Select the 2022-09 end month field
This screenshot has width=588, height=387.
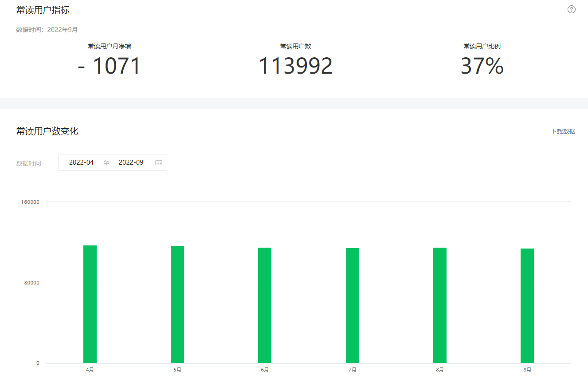pyautogui.click(x=131, y=162)
